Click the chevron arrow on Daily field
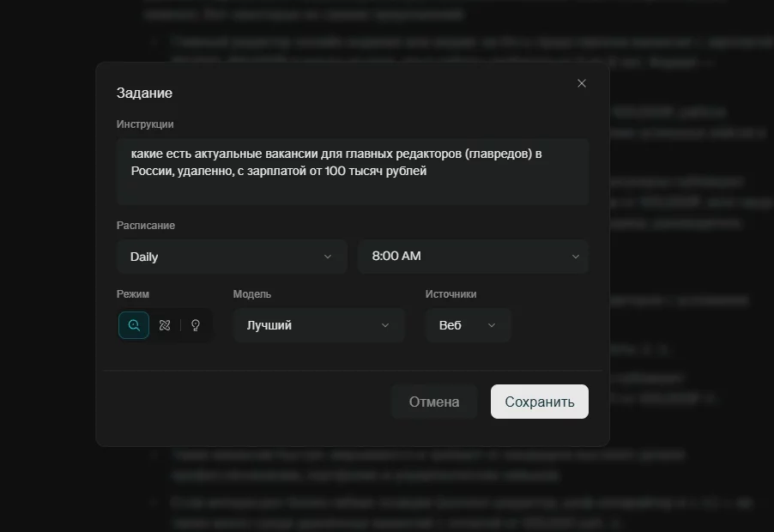This screenshot has width=774, height=532. (x=327, y=257)
